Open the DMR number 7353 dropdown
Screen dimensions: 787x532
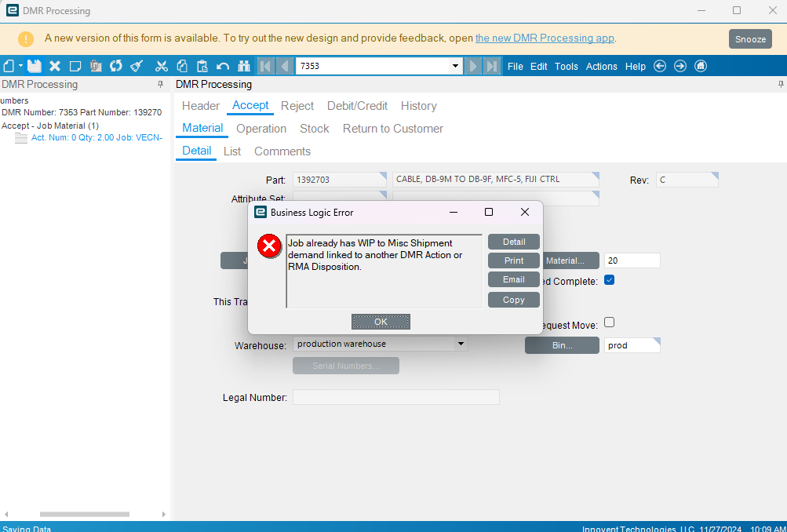455,66
